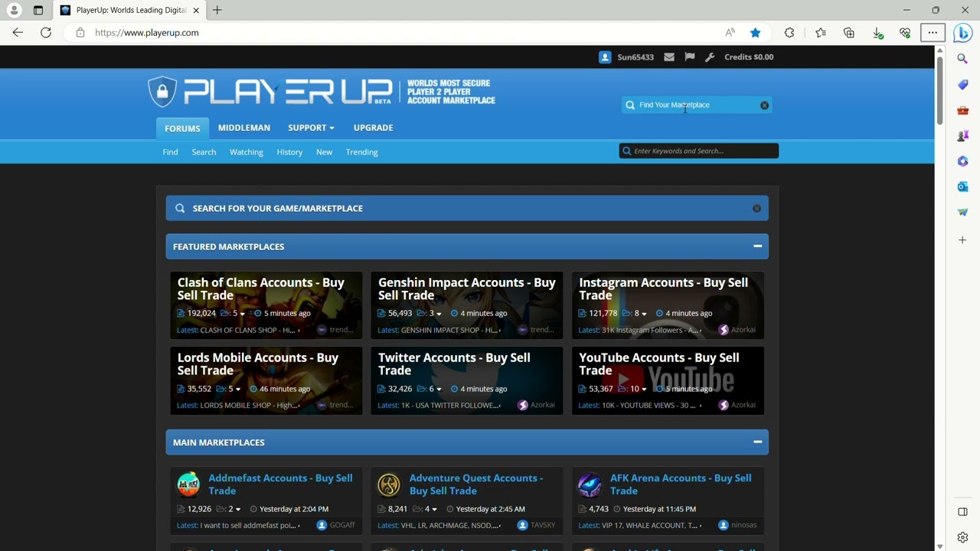Open the Bing sidebar icon
The width and height of the screenshot is (980, 551).
(962, 33)
